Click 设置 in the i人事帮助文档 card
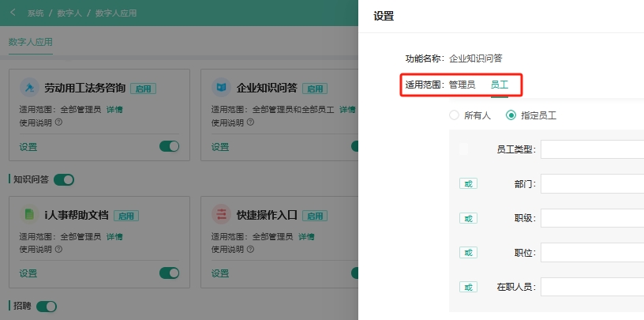Image resolution: width=644 pixels, height=320 pixels. [x=28, y=273]
